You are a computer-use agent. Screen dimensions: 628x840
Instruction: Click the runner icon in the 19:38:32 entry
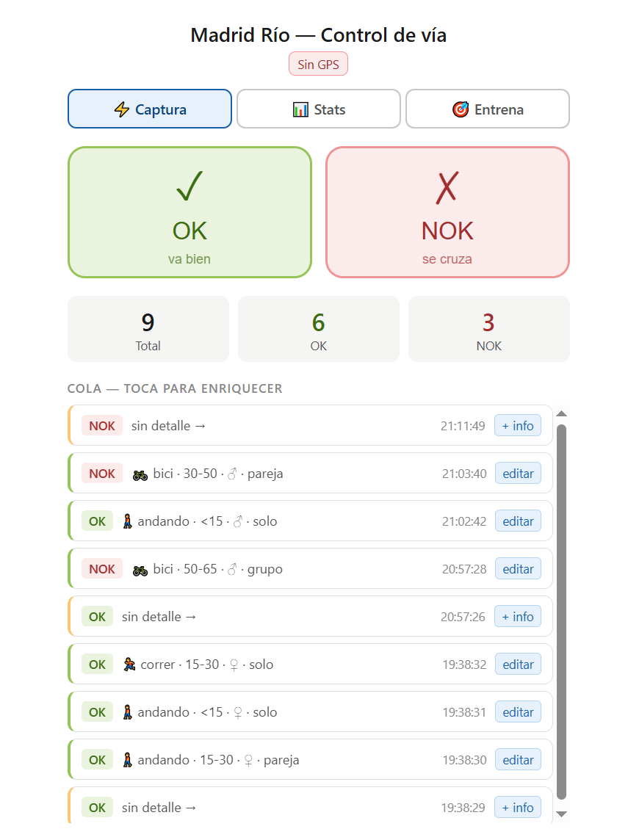point(129,665)
